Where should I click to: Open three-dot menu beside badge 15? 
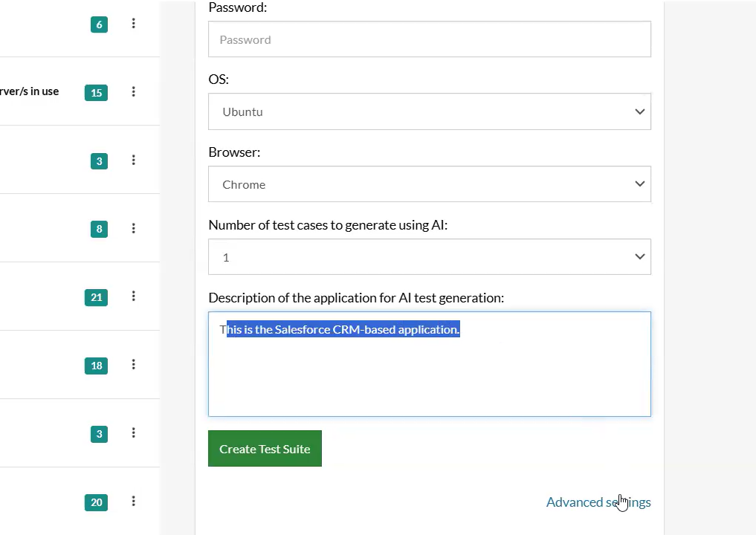(x=134, y=92)
